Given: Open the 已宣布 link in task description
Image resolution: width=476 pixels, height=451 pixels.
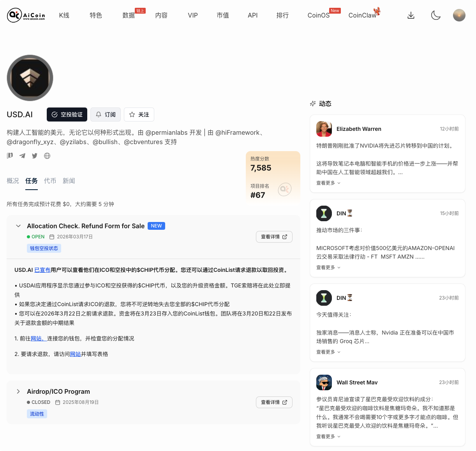Looking at the screenshot, I should pos(42,269).
